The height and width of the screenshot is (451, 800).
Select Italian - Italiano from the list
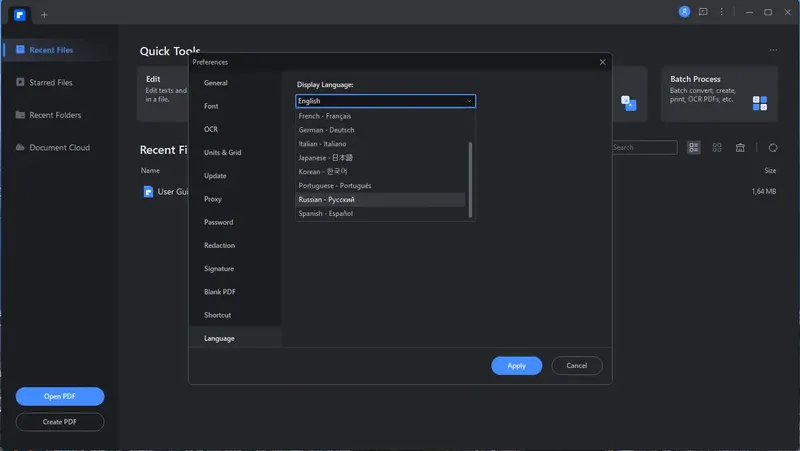(380, 144)
